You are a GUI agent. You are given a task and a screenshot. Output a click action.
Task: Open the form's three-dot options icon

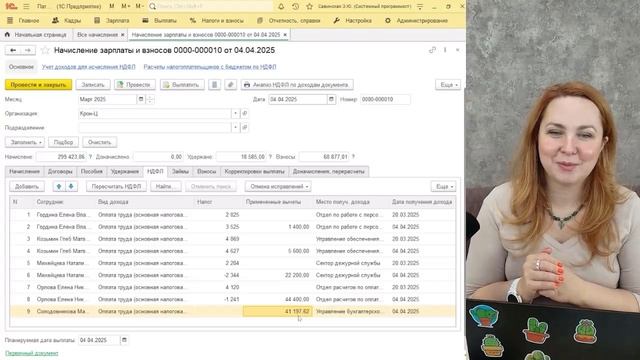(x=445, y=50)
